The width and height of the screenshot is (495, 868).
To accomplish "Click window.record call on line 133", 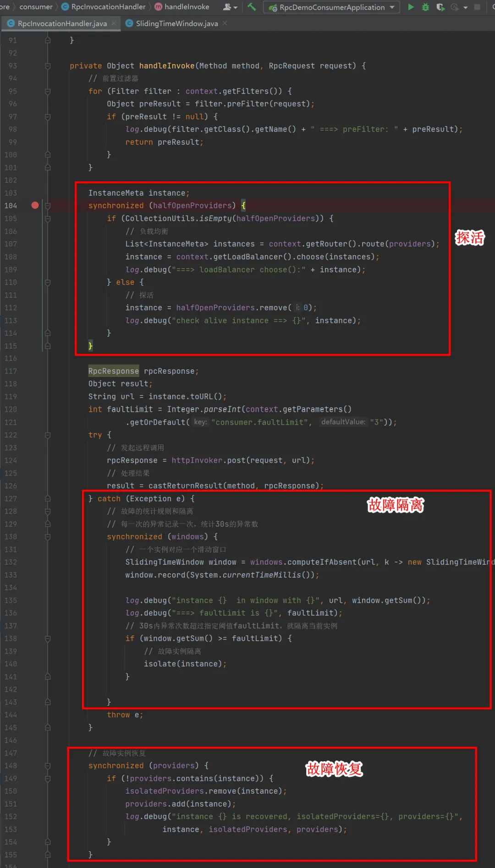I will (x=220, y=575).
